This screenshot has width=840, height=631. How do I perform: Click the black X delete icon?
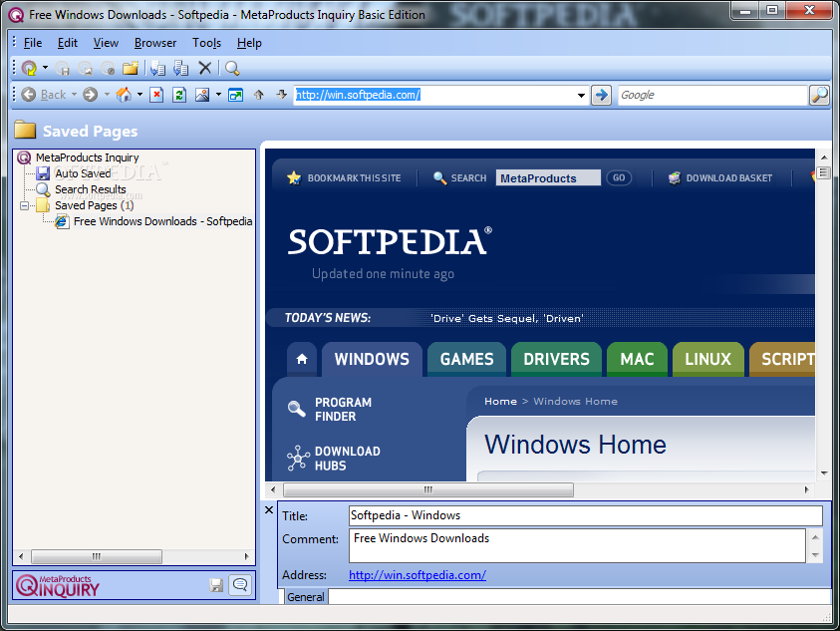tap(204, 68)
